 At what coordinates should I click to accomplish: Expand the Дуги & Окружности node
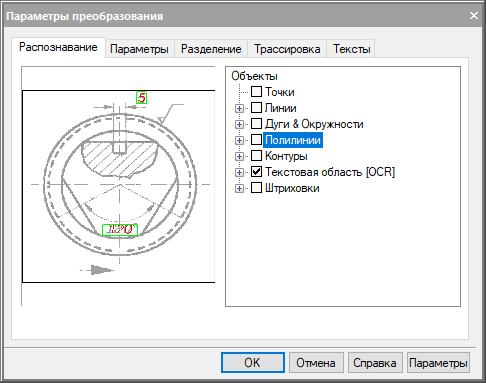tap(239, 124)
